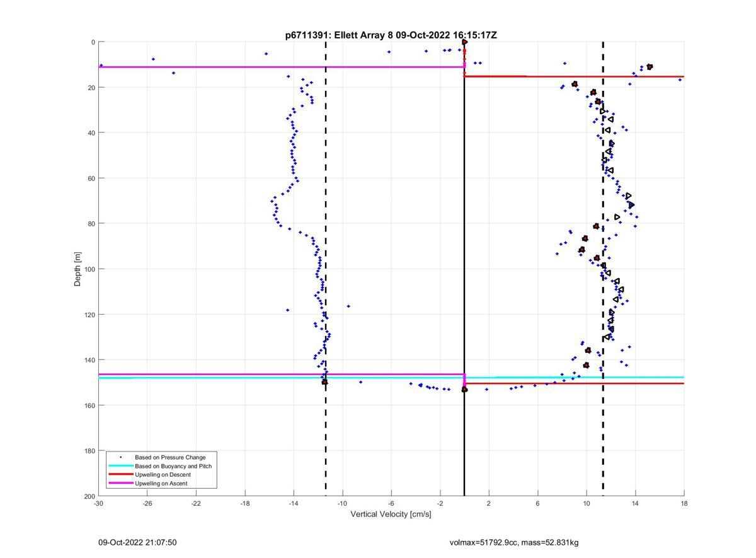The width and height of the screenshot is (756, 558).
Task: Click depth axis tick label '40'
Action: pos(91,133)
